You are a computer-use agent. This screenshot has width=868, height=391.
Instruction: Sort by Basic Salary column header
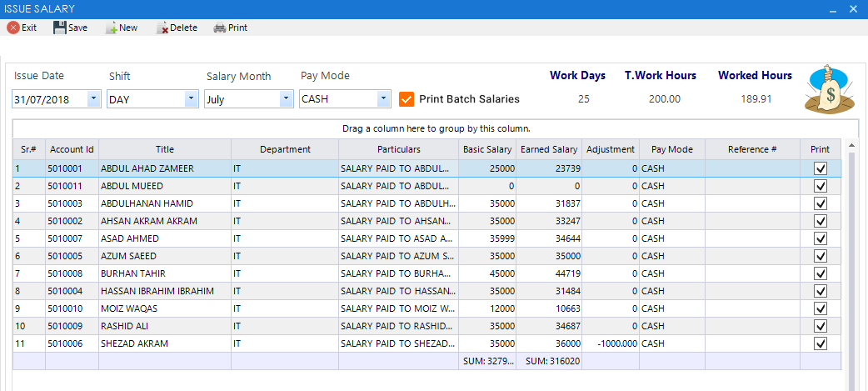point(486,149)
